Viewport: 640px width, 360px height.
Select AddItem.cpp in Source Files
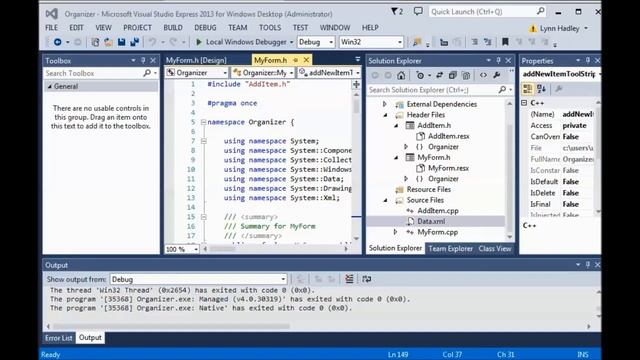click(x=438, y=211)
